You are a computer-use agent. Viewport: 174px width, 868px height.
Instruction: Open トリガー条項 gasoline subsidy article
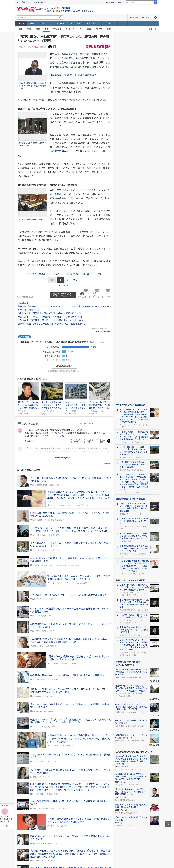point(70,479)
